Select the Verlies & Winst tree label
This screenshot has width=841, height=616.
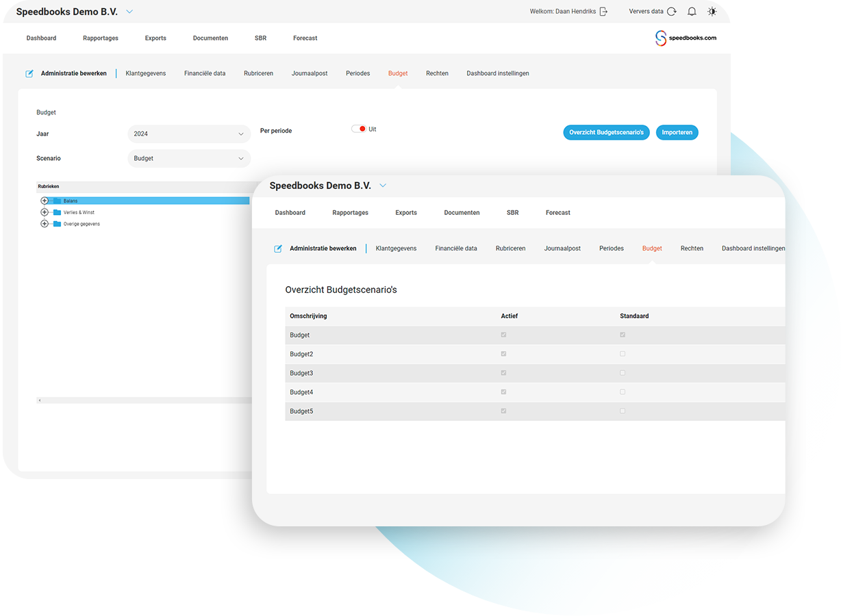tap(79, 212)
